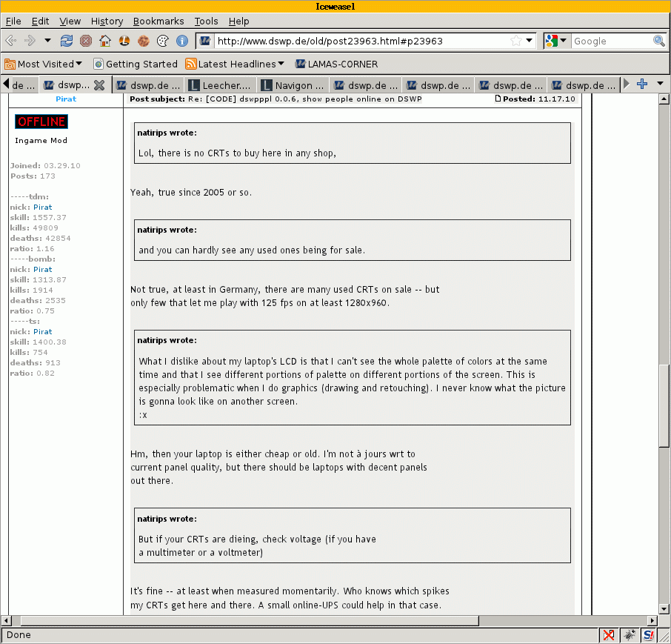Viewport: 671px width, 644px height.
Task: Click the horizontal scrollbar's right arrow
Action: pyautogui.click(x=652, y=620)
